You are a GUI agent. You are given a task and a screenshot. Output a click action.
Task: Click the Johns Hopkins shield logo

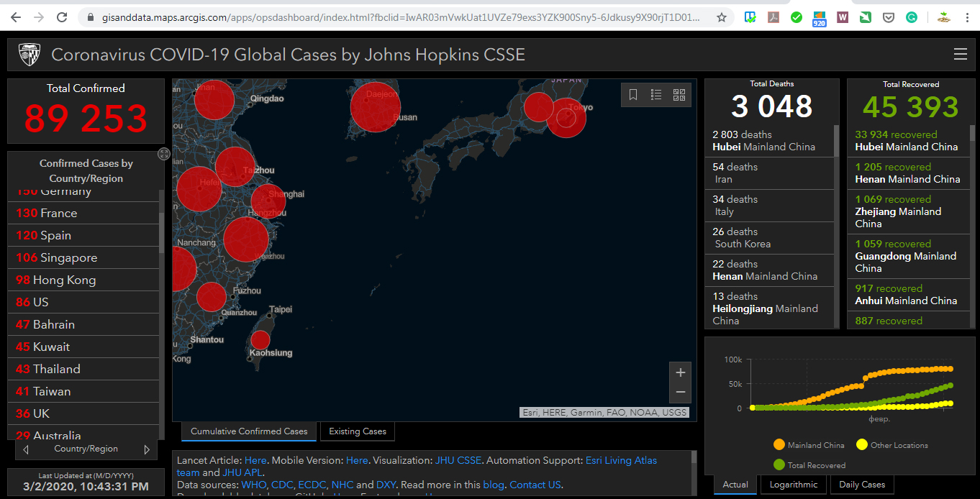(x=30, y=55)
